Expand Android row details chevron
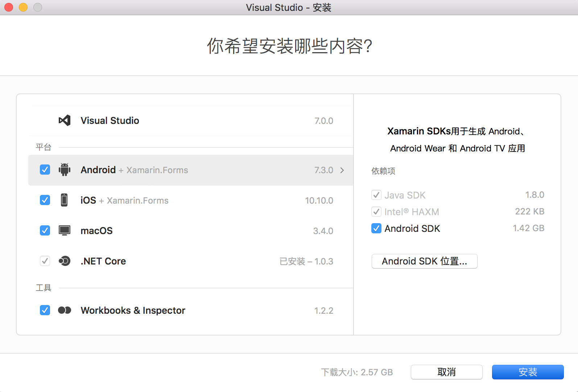The height and width of the screenshot is (392, 578). click(x=342, y=170)
